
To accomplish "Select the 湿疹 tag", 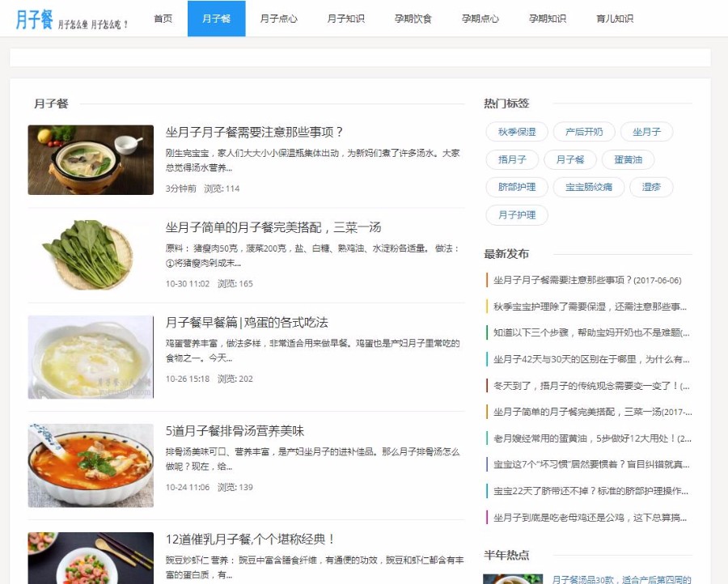I will point(651,187).
